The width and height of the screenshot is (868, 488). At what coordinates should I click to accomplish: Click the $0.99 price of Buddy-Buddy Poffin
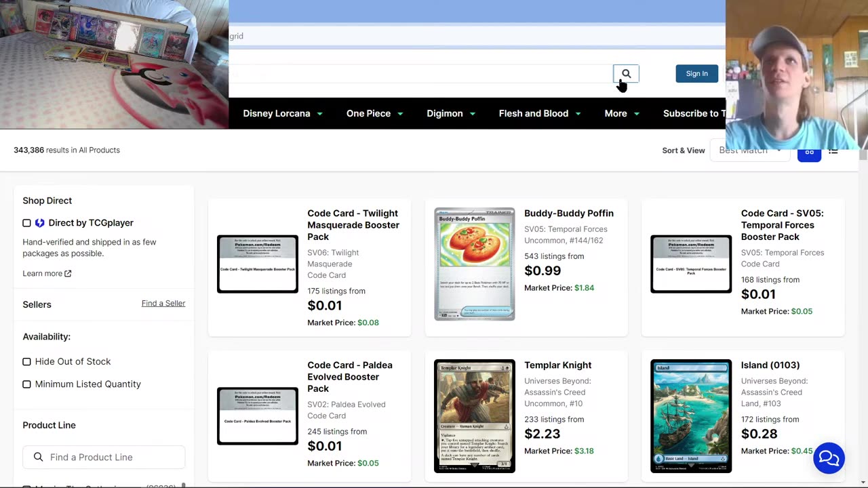[542, 270]
